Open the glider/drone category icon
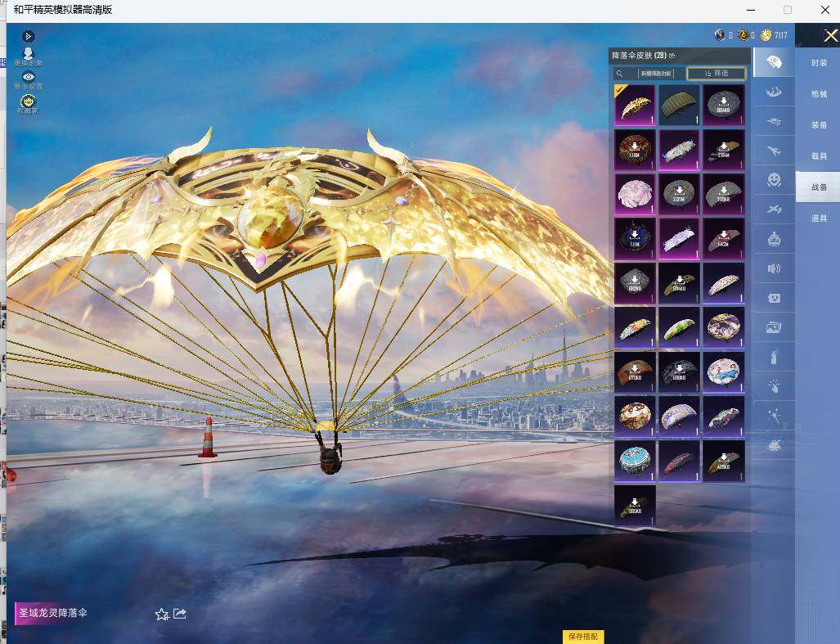The height and width of the screenshot is (644, 840). click(774, 122)
